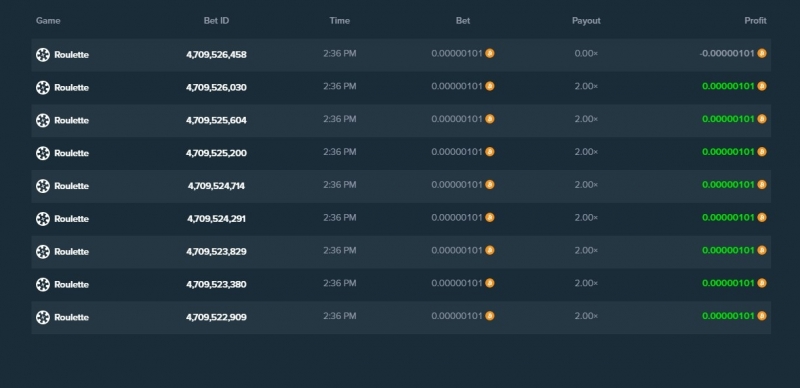
Task: Click the Roulette icon in row 4,709,525,604
Action: (43, 120)
